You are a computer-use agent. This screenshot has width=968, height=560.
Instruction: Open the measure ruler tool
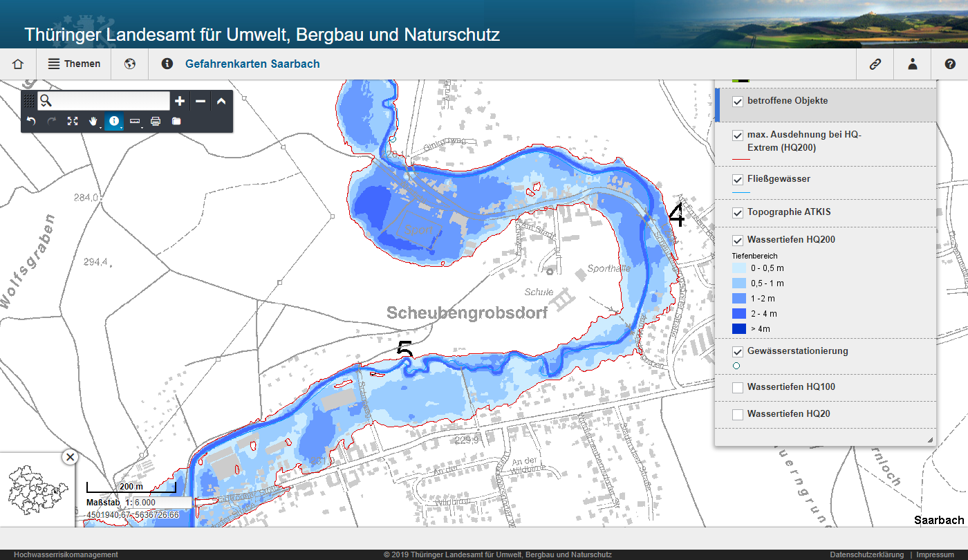point(135,121)
